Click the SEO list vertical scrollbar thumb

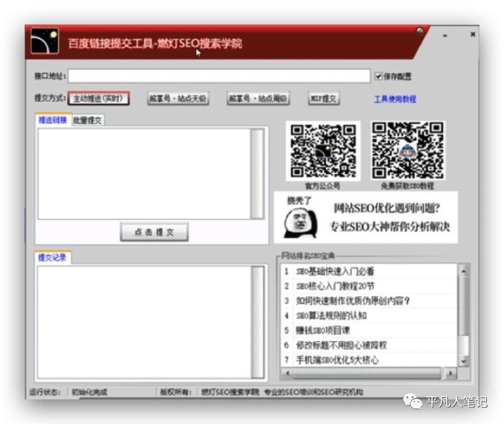tap(463, 307)
